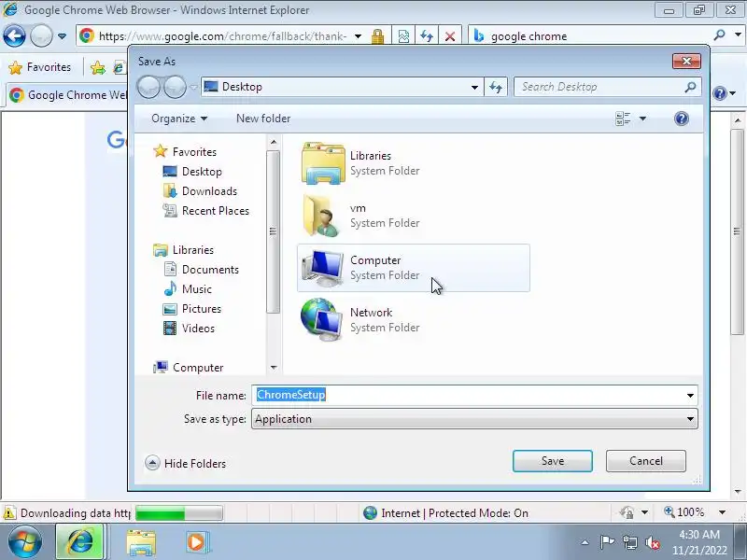Screen dimensions: 747x560
Task: Click refresh icon next to Desktop path
Action: [x=496, y=87]
